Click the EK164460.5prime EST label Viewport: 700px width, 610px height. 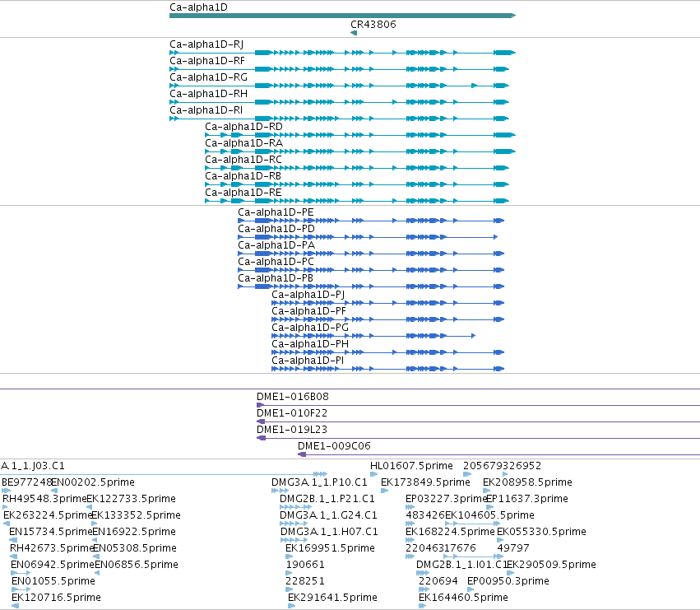tap(463, 598)
